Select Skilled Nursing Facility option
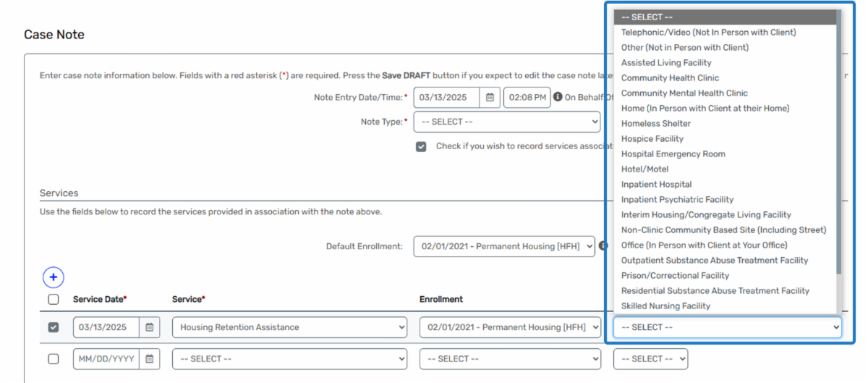868x383 pixels. click(x=665, y=306)
